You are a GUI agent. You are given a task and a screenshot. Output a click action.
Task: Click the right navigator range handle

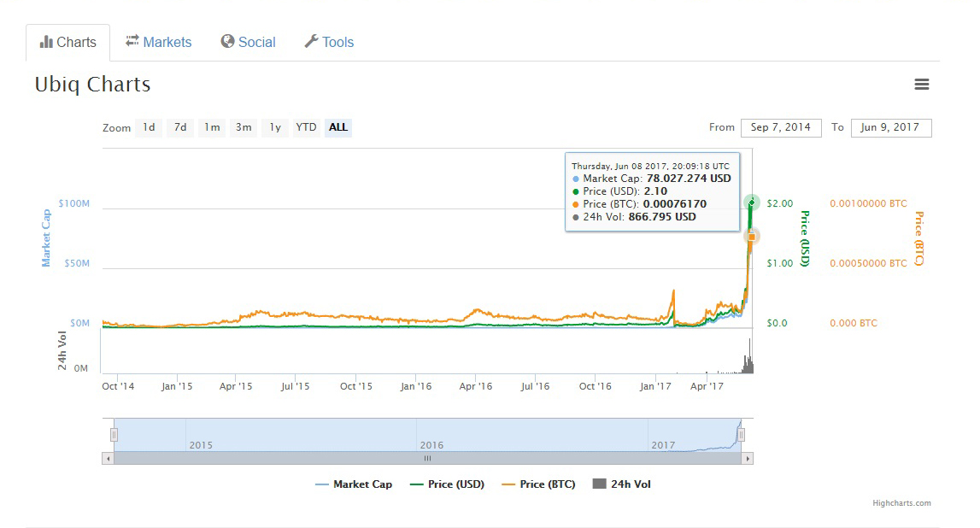[x=742, y=435]
